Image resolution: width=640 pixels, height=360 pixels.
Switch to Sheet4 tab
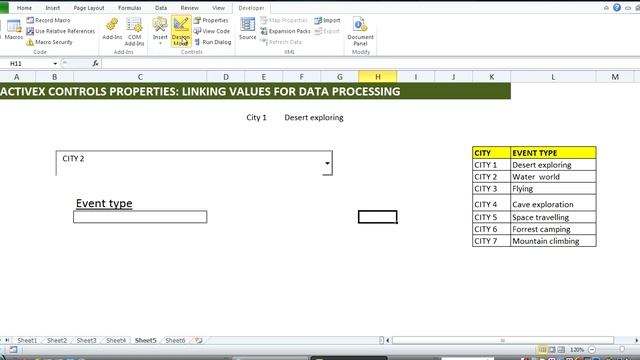[116, 340]
